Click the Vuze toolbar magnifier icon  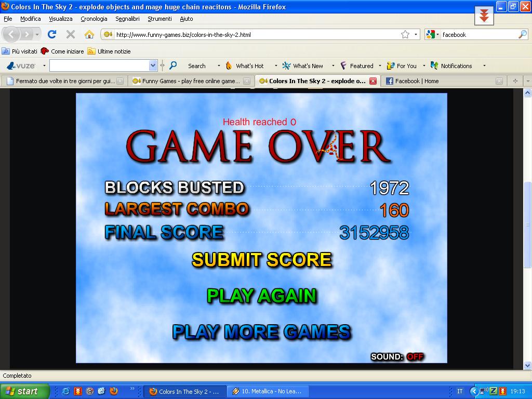(x=173, y=65)
